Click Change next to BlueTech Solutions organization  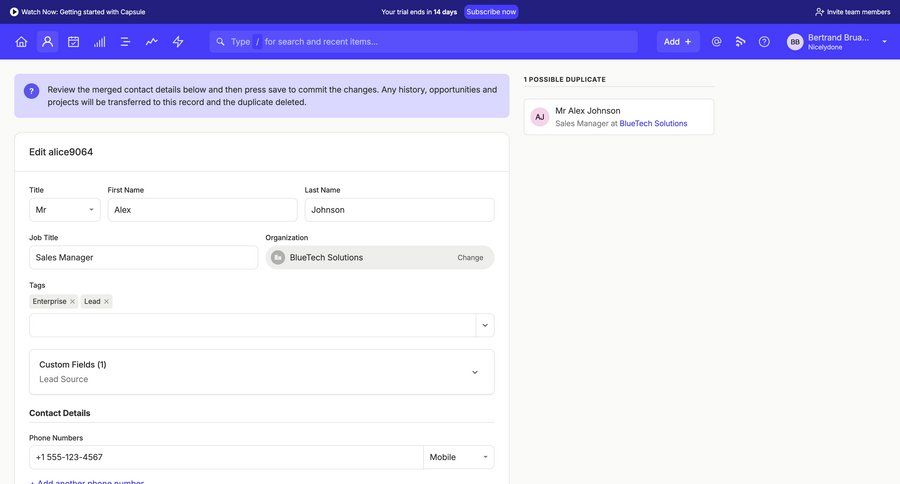pyautogui.click(x=470, y=258)
